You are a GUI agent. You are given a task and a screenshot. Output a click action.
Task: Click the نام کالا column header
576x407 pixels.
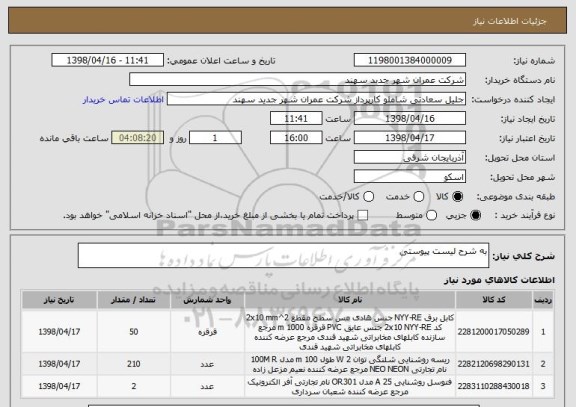click(350, 300)
